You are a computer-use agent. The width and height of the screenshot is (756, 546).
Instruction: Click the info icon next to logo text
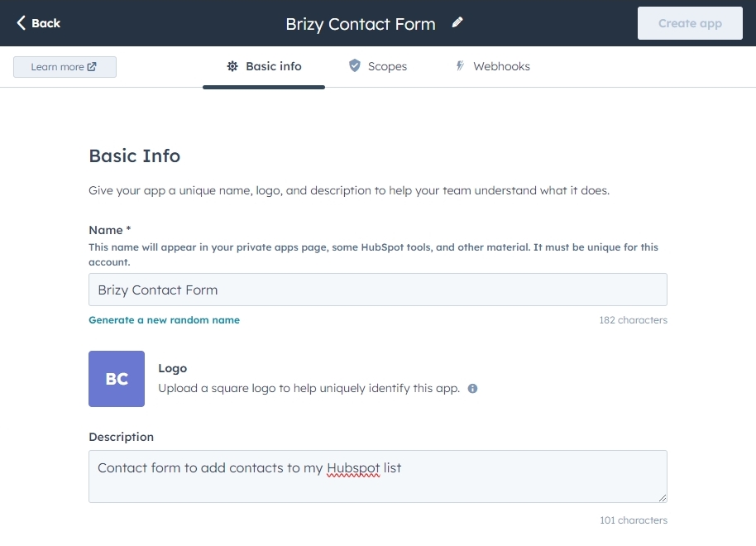[x=472, y=388]
